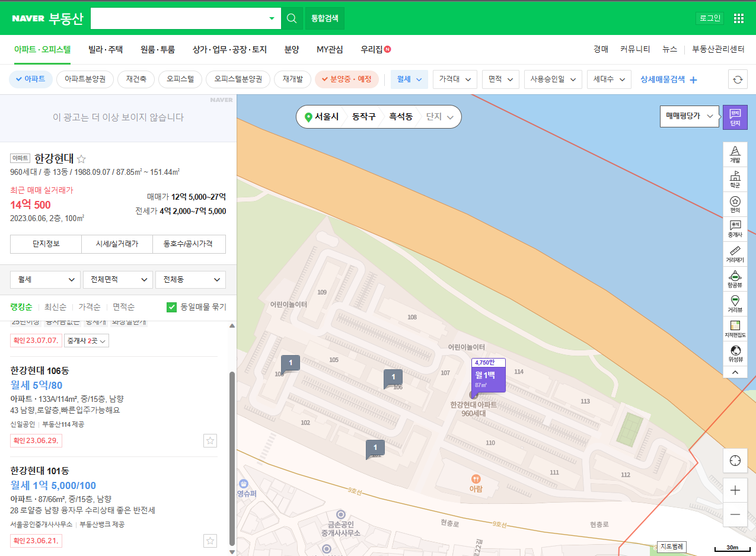Click the NAVER logo

click(x=28, y=18)
